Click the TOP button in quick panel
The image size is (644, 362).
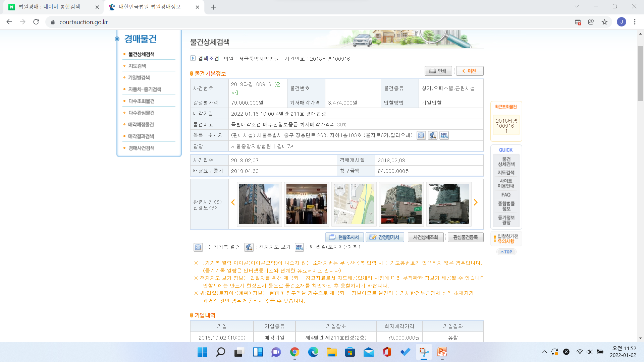(506, 252)
